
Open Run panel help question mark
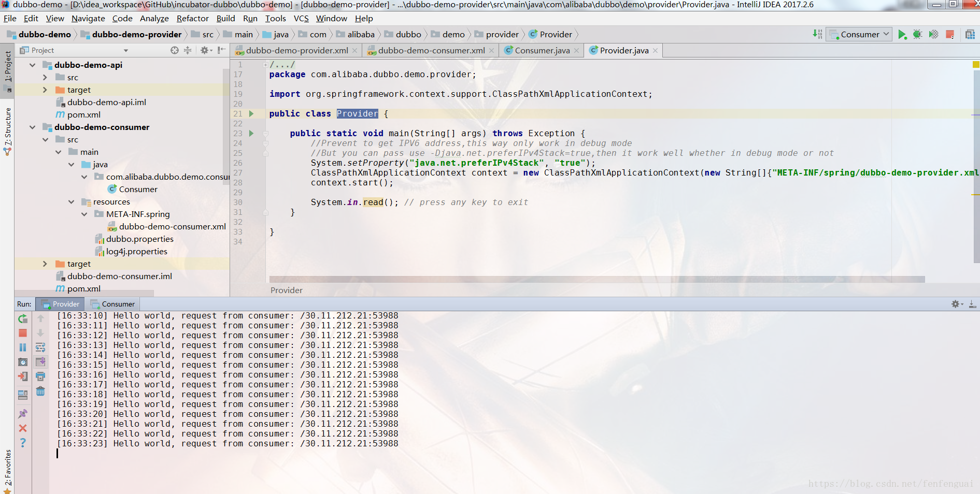pos(23,443)
